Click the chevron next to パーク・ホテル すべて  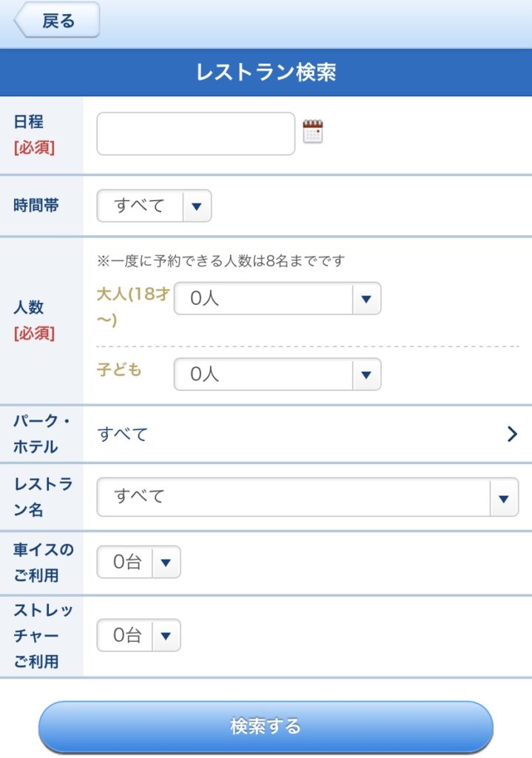click(512, 434)
